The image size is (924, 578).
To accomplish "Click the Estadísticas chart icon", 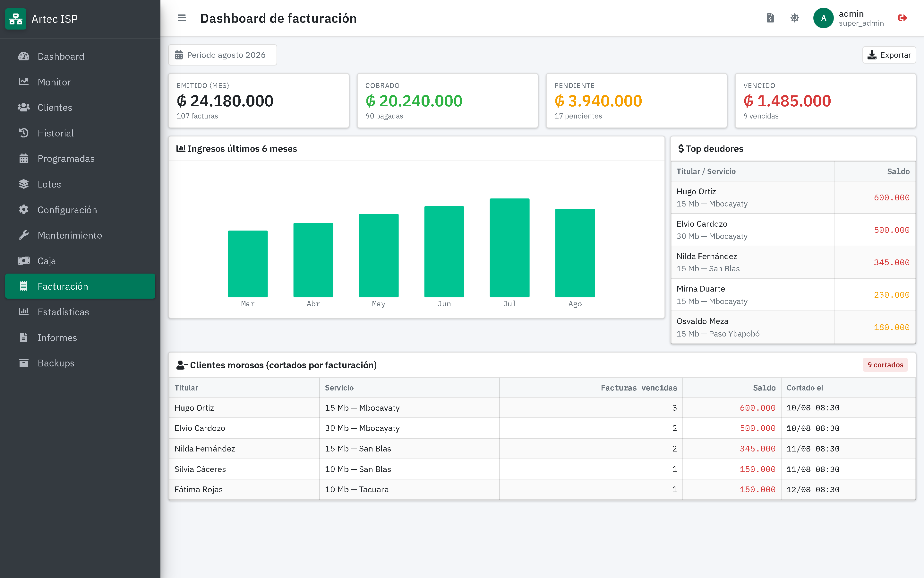I will point(24,311).
